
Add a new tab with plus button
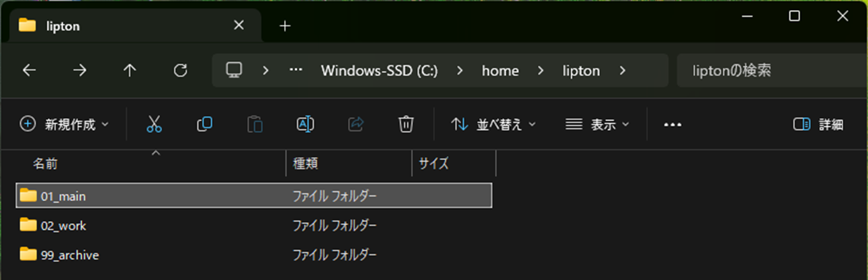(285, 26)
